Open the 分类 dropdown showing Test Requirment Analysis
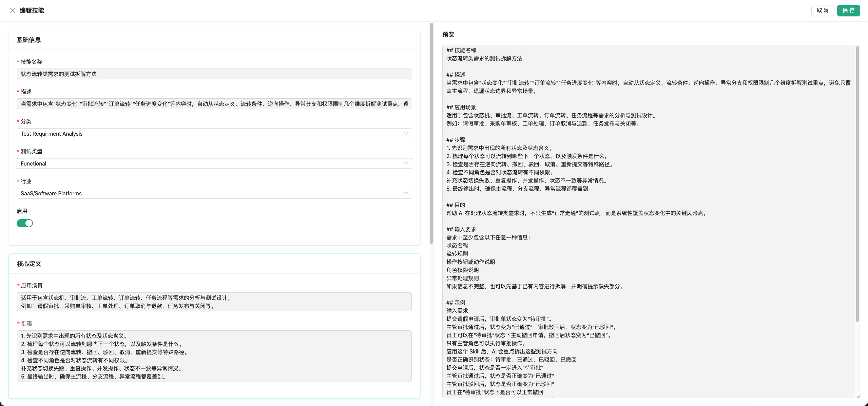 pyautogui.click(x=214, y=134)
